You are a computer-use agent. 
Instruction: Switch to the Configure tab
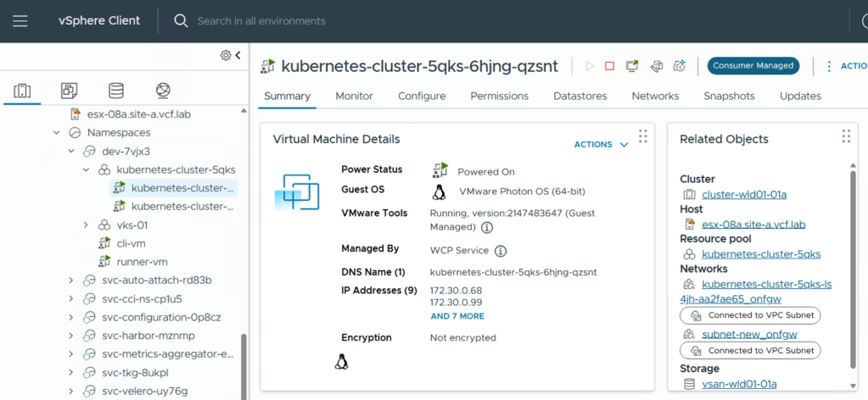click(422, 97)
